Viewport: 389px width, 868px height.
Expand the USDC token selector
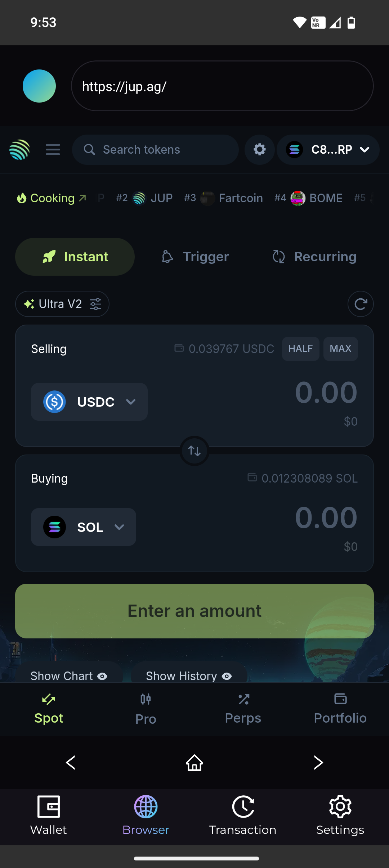pos(89,402)
